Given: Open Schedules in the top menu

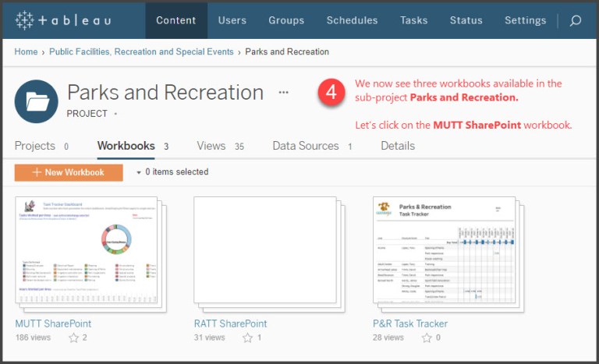Looking at the screenshot, I should [352, 20].
